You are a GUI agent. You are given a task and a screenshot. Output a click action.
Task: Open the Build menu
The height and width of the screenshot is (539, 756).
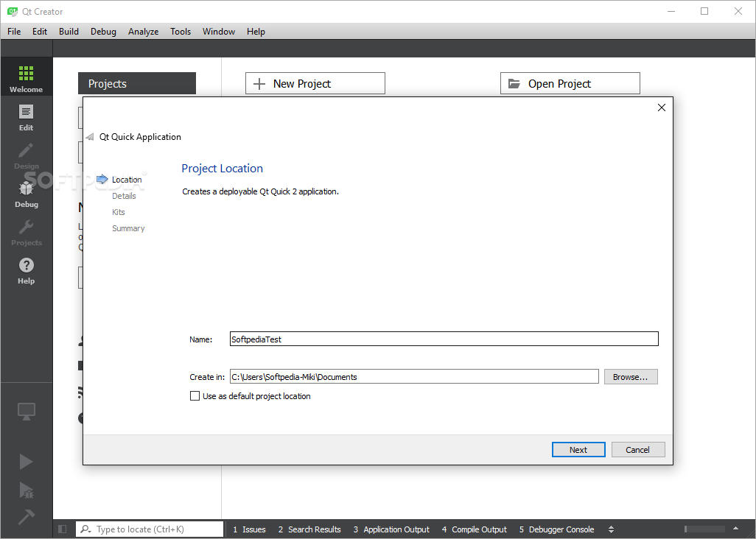point(69,32)
